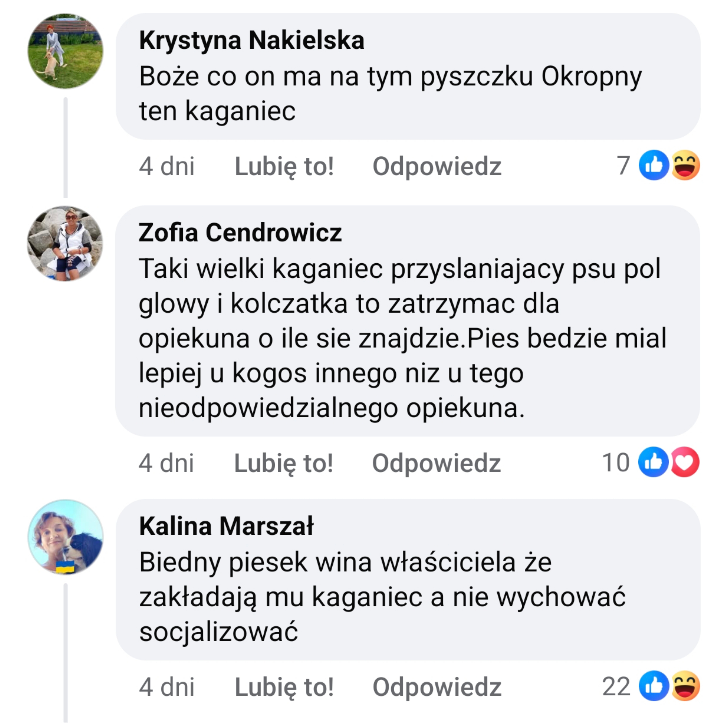Click the like reaction icon on Krystyna Nakielska's comment
This screenshot has height=728, width=728.
[x=654, y=165]
